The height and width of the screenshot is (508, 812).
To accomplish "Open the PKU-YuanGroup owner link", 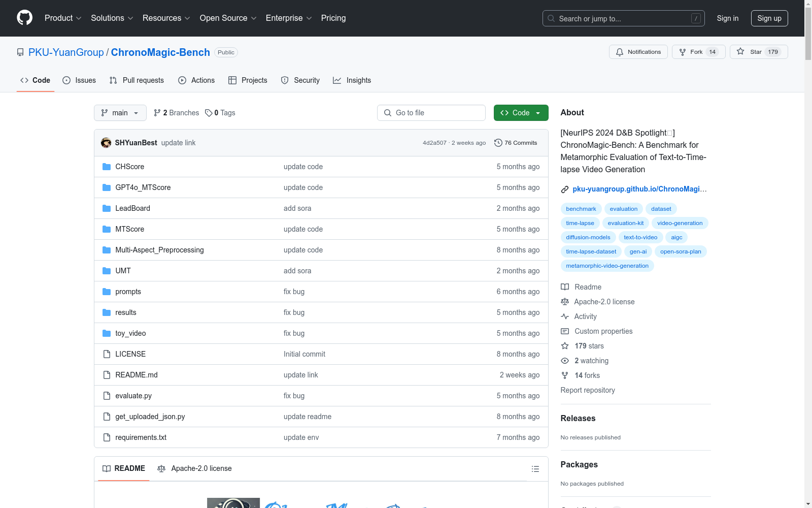I will click(x=66, y=52).
